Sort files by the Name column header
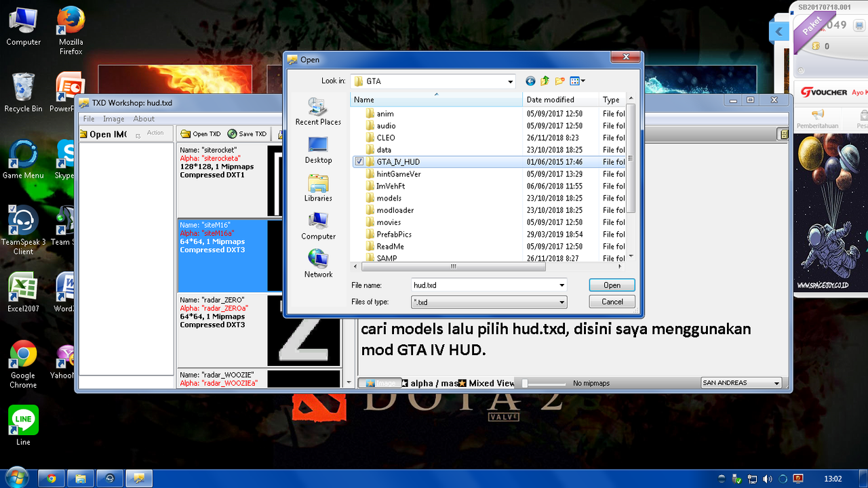 click(436, 100)
